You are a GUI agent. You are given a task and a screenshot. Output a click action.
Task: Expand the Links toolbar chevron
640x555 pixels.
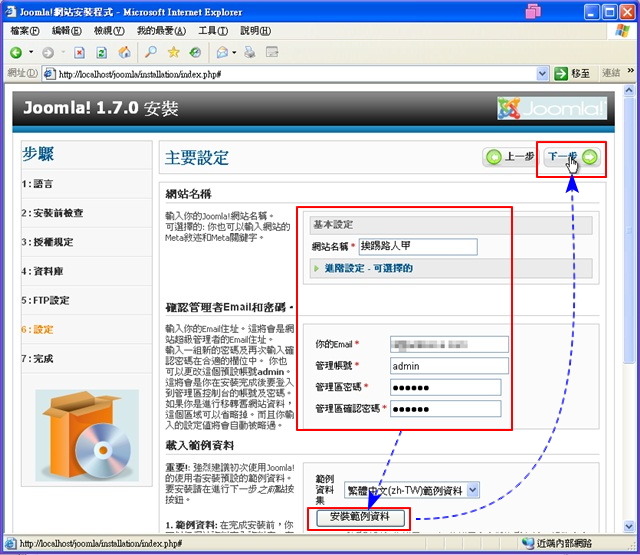[x=631, y=70]
